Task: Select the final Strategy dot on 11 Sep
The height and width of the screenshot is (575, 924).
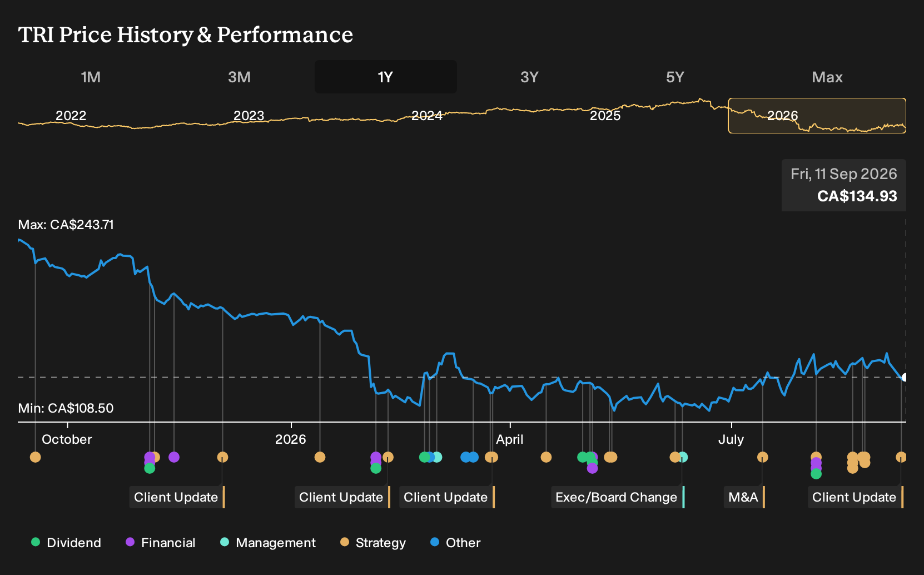Action: 901,457
